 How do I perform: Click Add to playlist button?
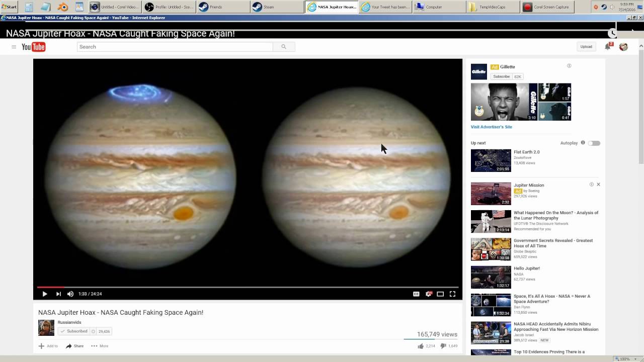[48, 346]
